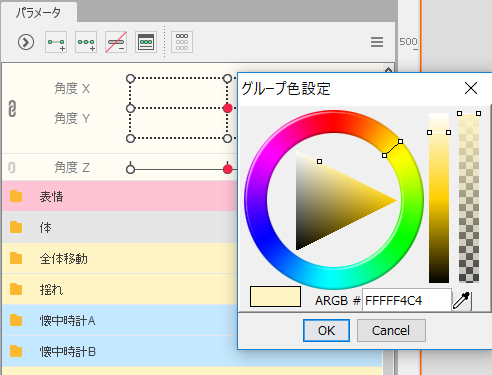This screenshot has height=375, width=492.
Task: Select the 懐中時計A group row
Action: click(120, 320)
